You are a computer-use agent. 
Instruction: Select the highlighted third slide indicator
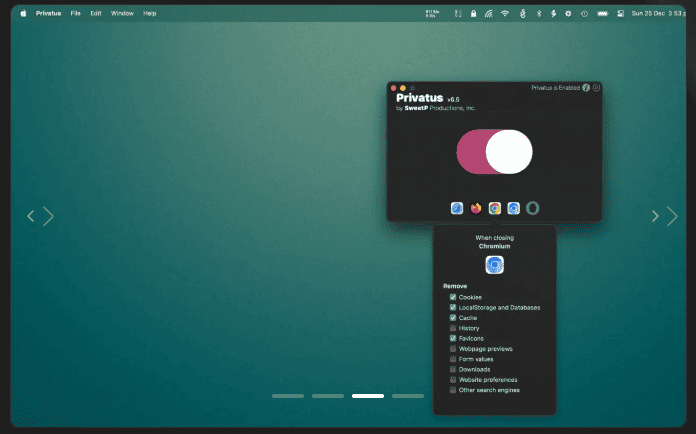(368, 396)
